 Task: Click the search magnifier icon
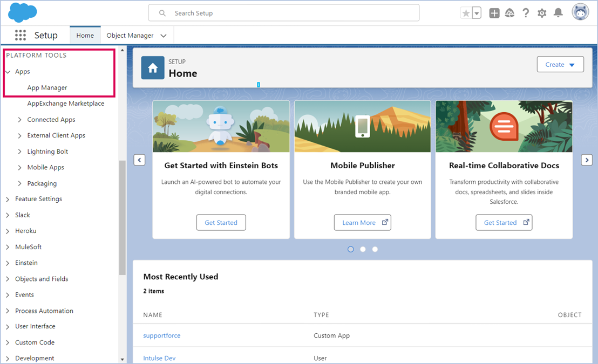(162, 13)
